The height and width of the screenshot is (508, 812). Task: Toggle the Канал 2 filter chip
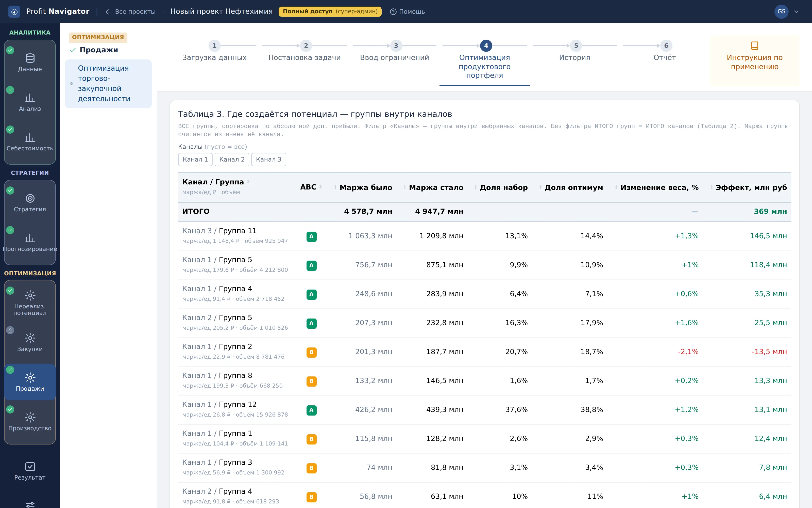(x=232, y=159)
